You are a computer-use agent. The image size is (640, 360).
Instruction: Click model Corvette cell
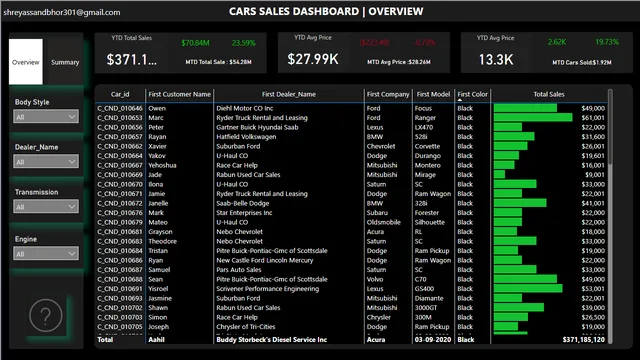pyautogui.click(x=427, y=146)
